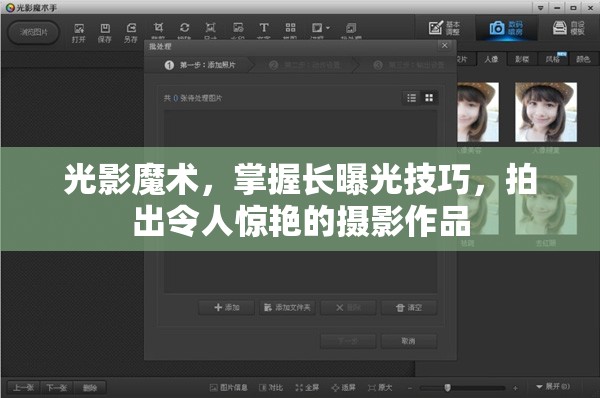Click the 添加文件夹 add folder button

coord(287,308)
